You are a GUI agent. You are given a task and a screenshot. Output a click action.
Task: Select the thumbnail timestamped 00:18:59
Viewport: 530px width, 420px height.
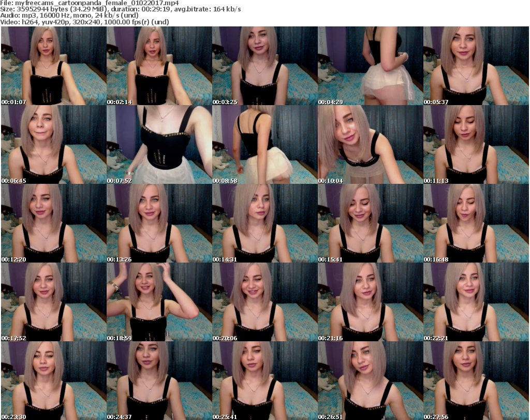pos(159,302)
